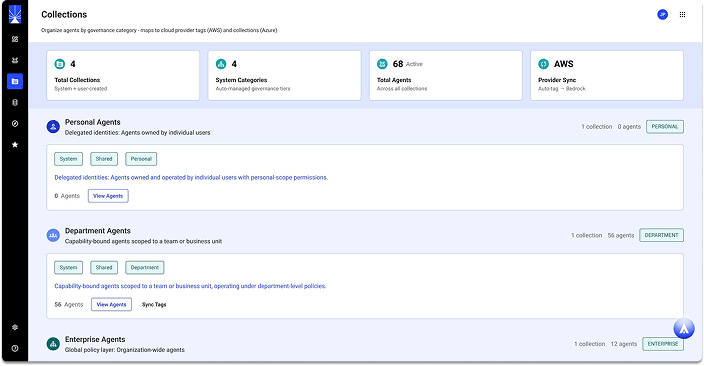Click the Enterprise Agents heading

pyautogui.click(x=95, y=340)
